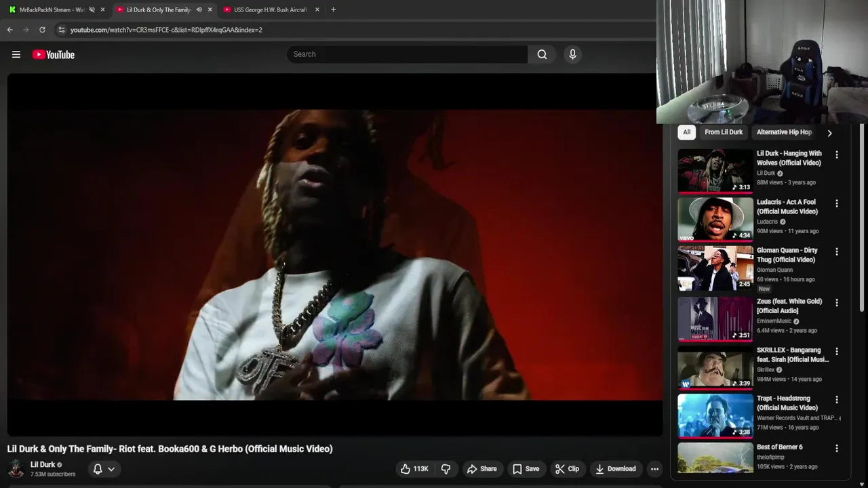Viewport: 868px width, 488px height.
Task: Open Lil Durk channel avatar
Action: click(x=16, y=468)
